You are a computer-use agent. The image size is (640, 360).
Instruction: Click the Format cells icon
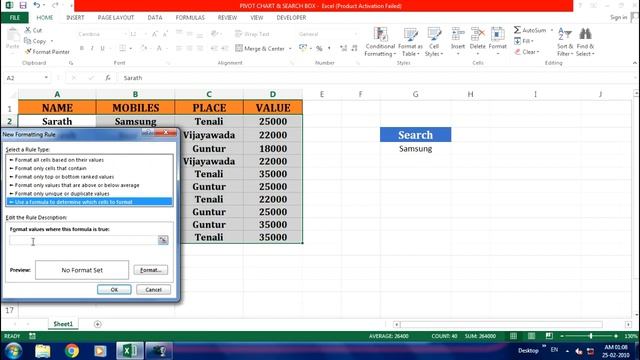(x=497, y=35)
